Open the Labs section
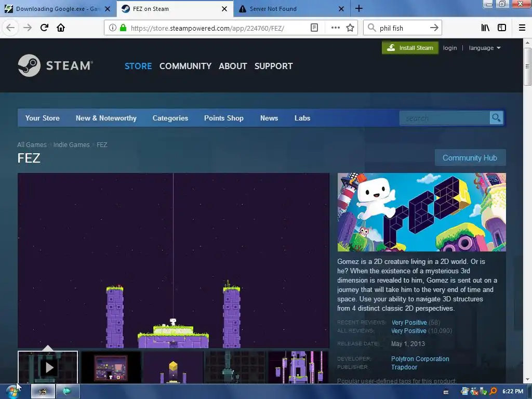532x399 pixels. click(x=302, y=118)
